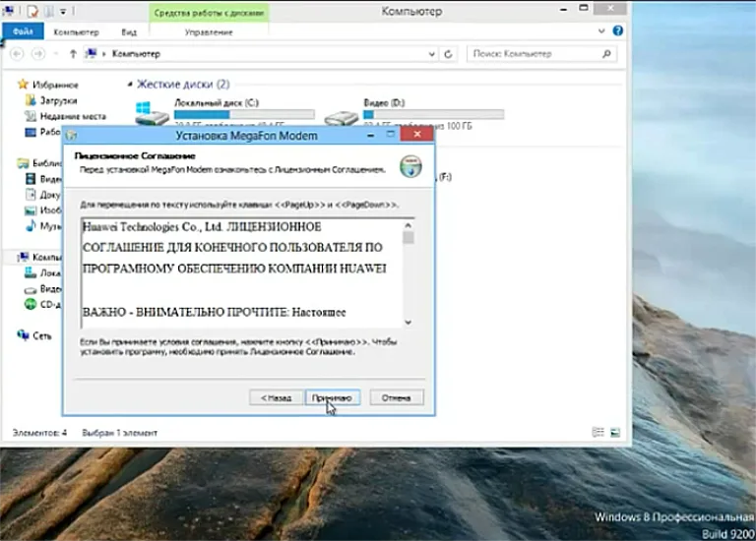Click the Лицензионное Соглашение heading

[135, 155]
